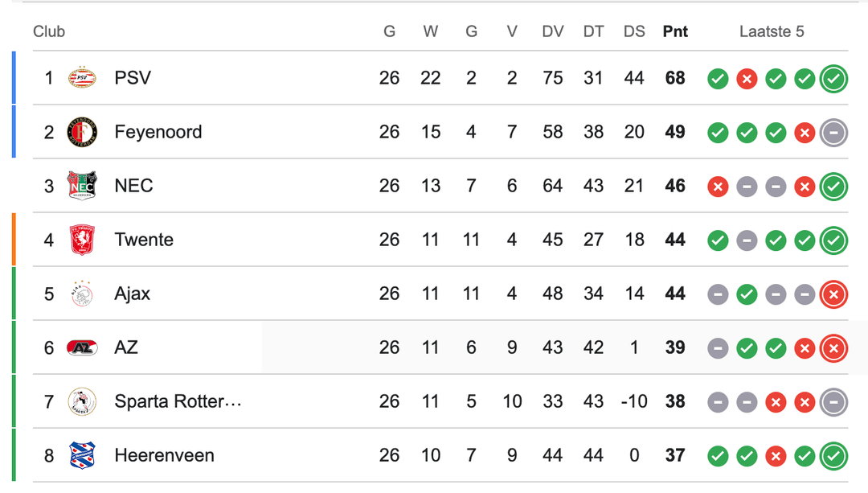The image size is (868, 493).
Task: Click the Sparta Rotterdam crest
Action: click(x=82, y=401)
